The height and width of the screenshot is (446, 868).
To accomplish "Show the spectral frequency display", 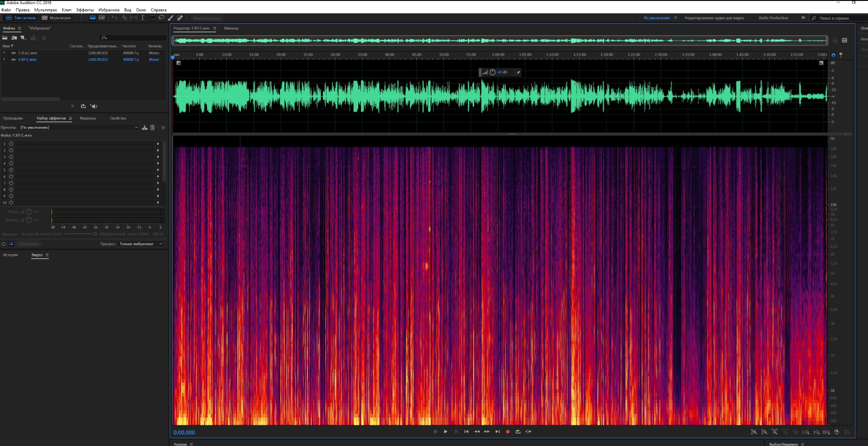I will point(93,18).
